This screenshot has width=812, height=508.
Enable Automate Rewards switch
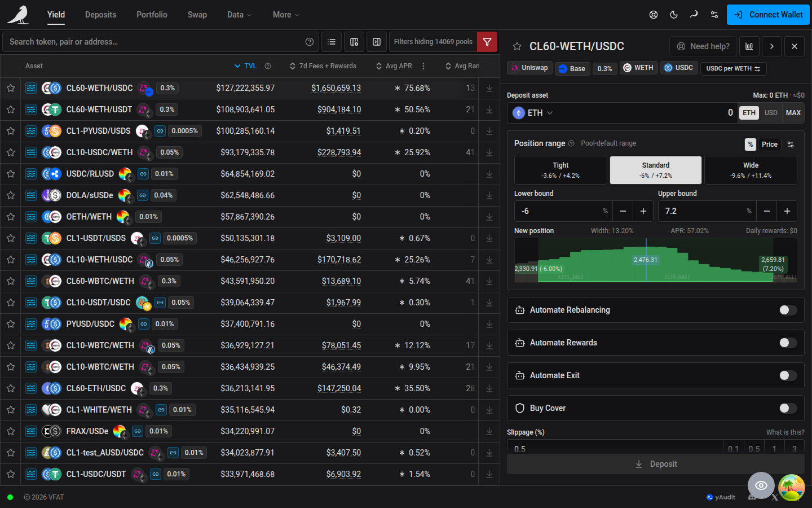(788, 343)
